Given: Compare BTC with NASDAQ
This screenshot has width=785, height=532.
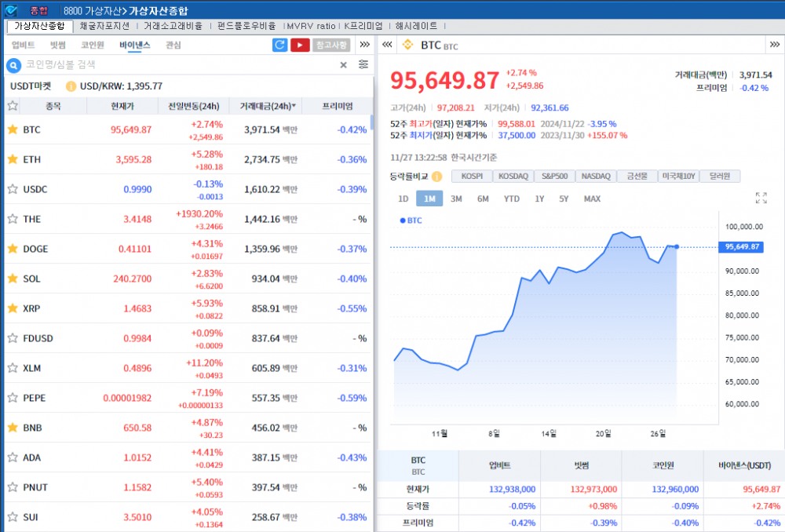Looking at the screenshot, I should pyautogui.click(x=596, y=177).
